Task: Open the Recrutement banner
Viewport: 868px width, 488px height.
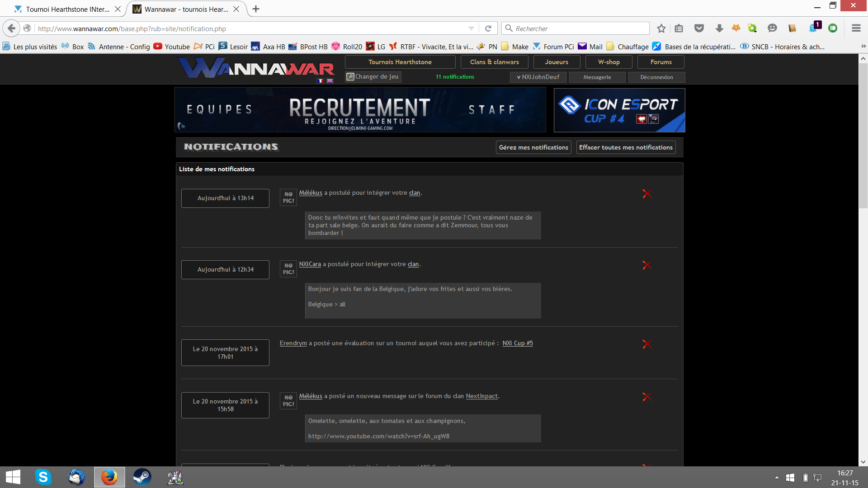Action: tap(360, 110)
